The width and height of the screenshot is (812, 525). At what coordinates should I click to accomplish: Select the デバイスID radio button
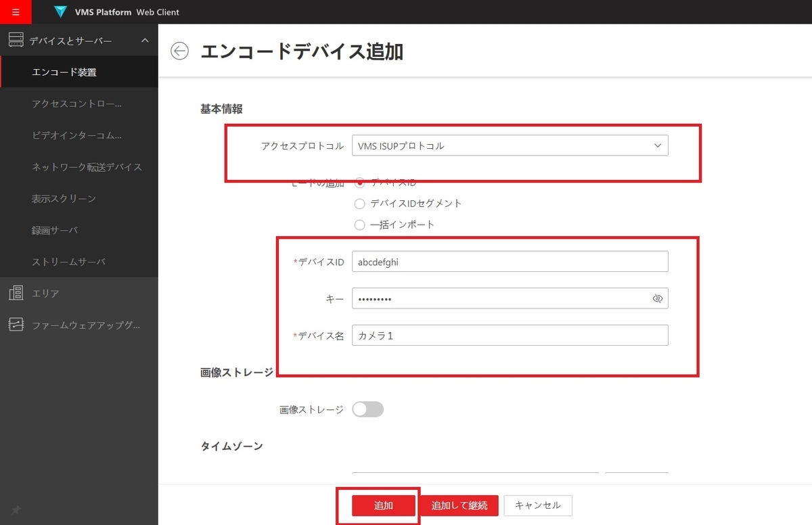(x=359, y=183)
